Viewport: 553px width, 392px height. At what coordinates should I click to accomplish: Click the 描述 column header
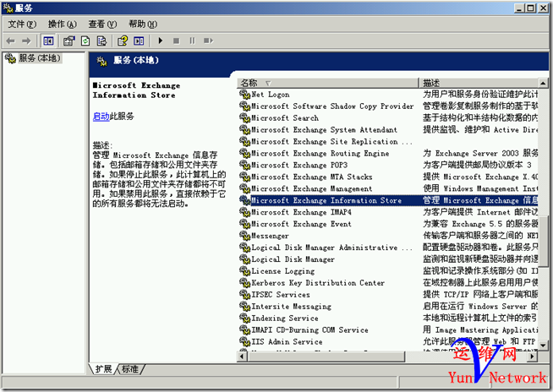coord(479,83)
